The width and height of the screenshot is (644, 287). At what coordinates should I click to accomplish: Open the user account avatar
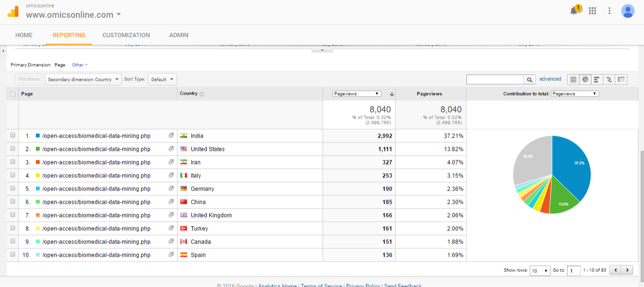[x=627, y=11]
